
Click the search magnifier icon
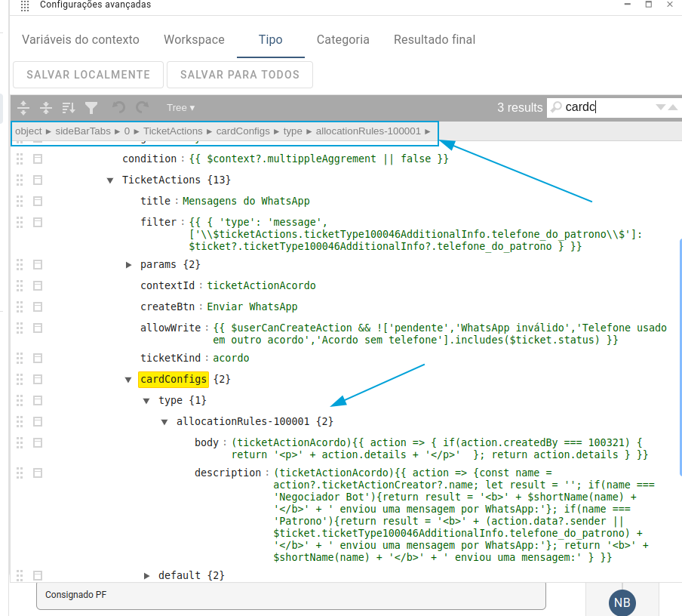click(556, 106)
